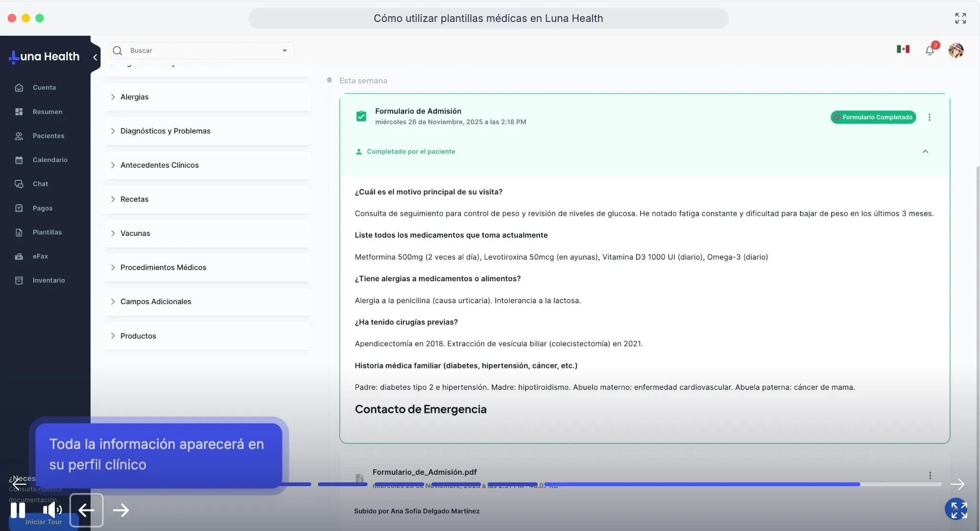Open options menu for Formulario de Admisión
Image resolution: width=980 pixels, height=531 pixels.
pyautogui.click(x=929, y=117)
